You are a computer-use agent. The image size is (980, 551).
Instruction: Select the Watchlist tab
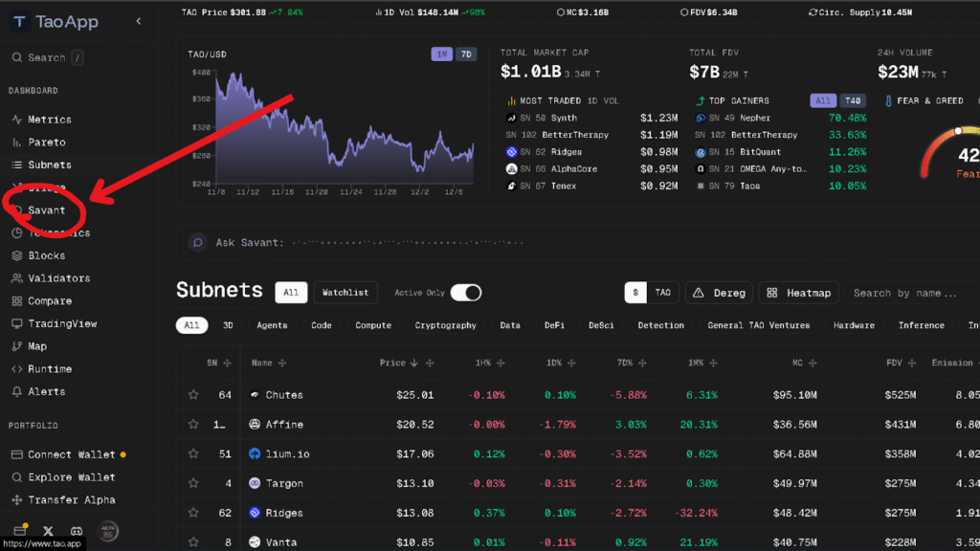coord(345,293)
